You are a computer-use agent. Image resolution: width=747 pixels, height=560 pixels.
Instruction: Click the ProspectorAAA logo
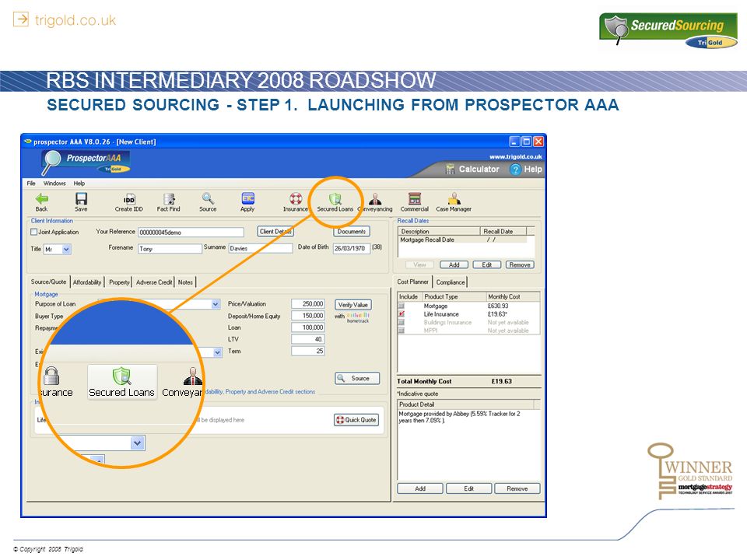pos(86,162)
